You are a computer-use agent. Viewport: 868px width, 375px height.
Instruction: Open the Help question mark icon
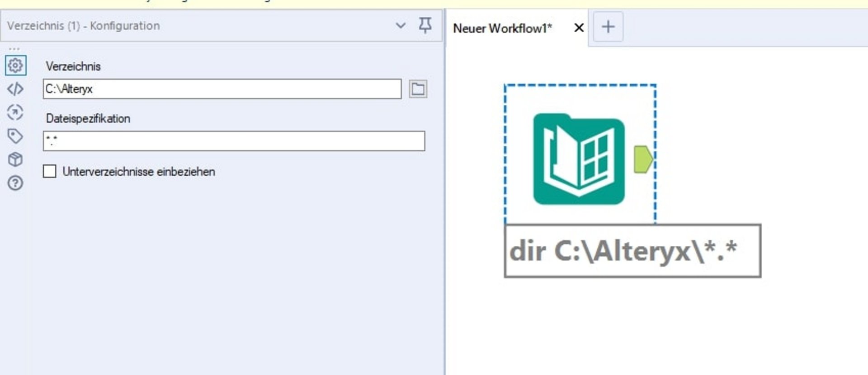15,183
